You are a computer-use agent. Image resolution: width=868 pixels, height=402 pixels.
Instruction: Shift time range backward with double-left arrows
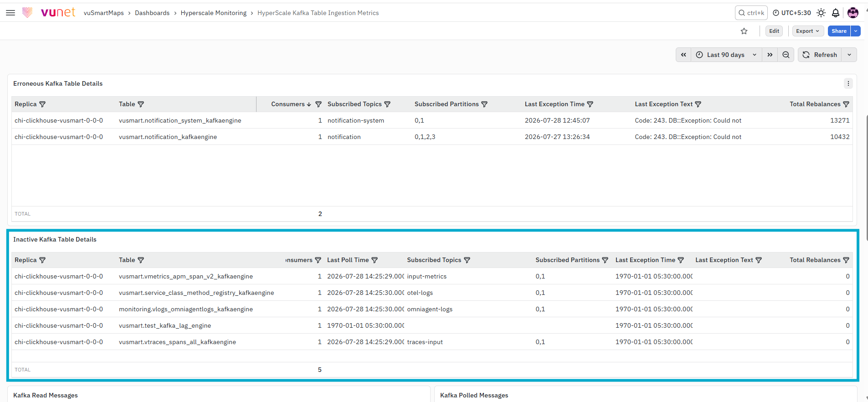click(683, 55)
